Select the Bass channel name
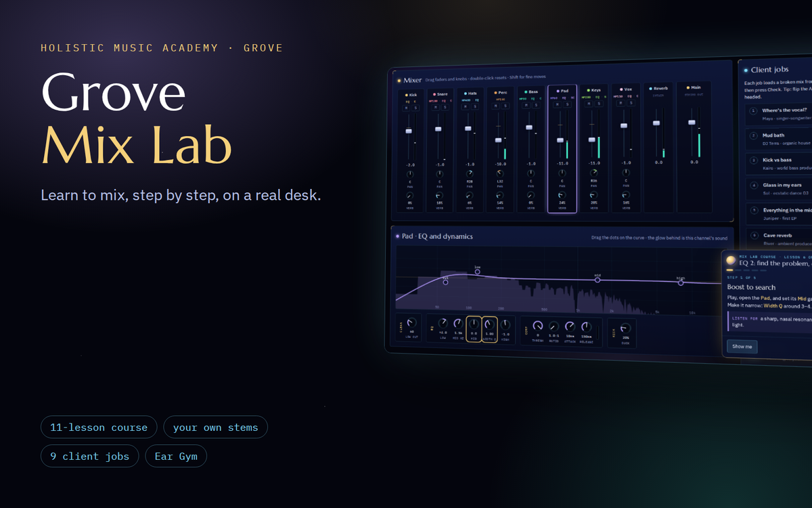Image resolution: width=812 pixels, height=508 pixels. 533,92
